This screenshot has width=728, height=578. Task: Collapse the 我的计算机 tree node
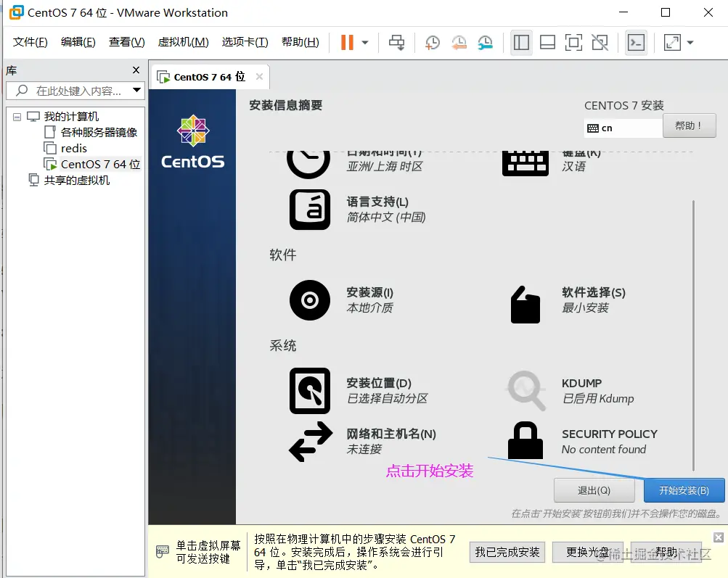pos(16,116)
